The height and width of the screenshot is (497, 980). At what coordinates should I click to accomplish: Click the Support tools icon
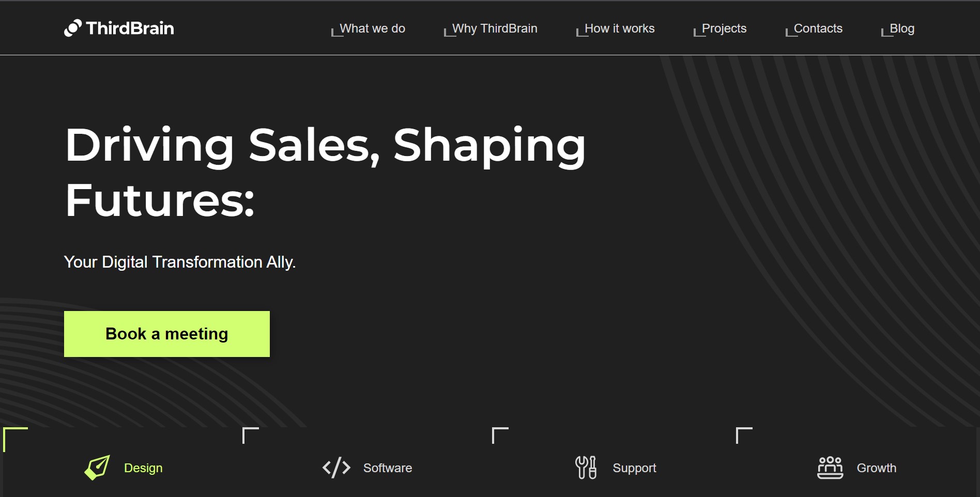click(586, 468)
